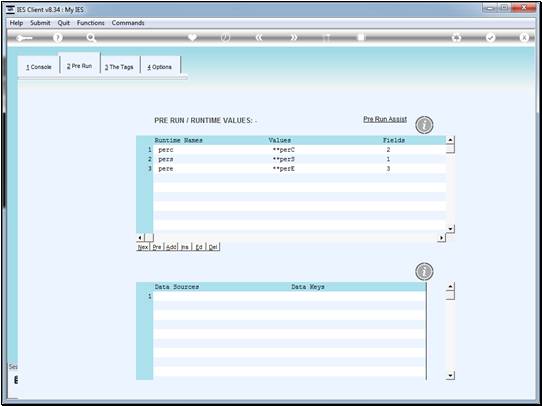Click the double right chevron toolbar icon
Screen dimensions: 542x406
[293, 38]
